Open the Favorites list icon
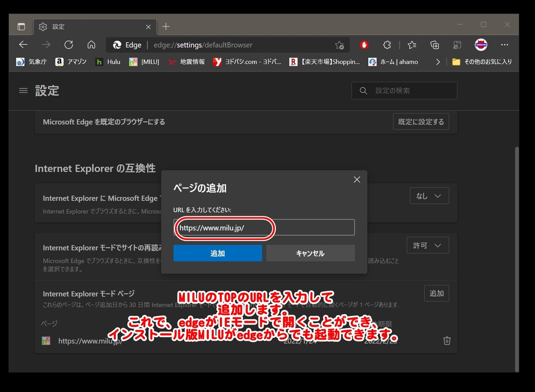 (x=412, y=44)
